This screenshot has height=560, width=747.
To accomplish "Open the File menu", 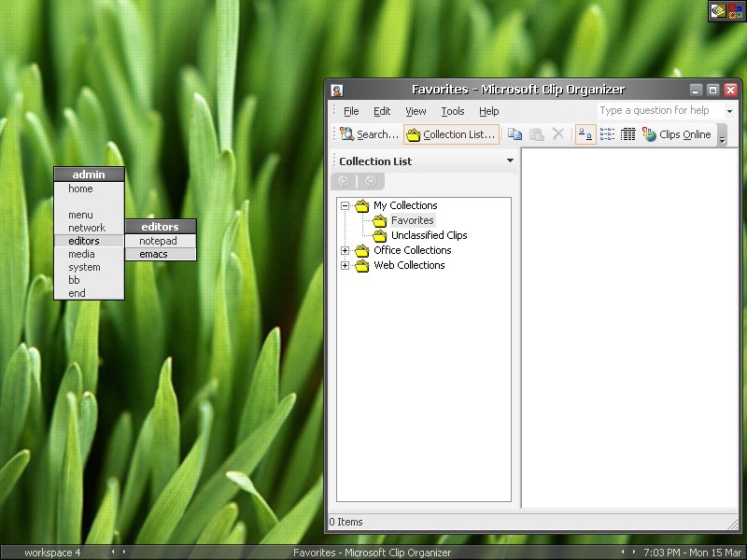I will [x=351, y=111].
